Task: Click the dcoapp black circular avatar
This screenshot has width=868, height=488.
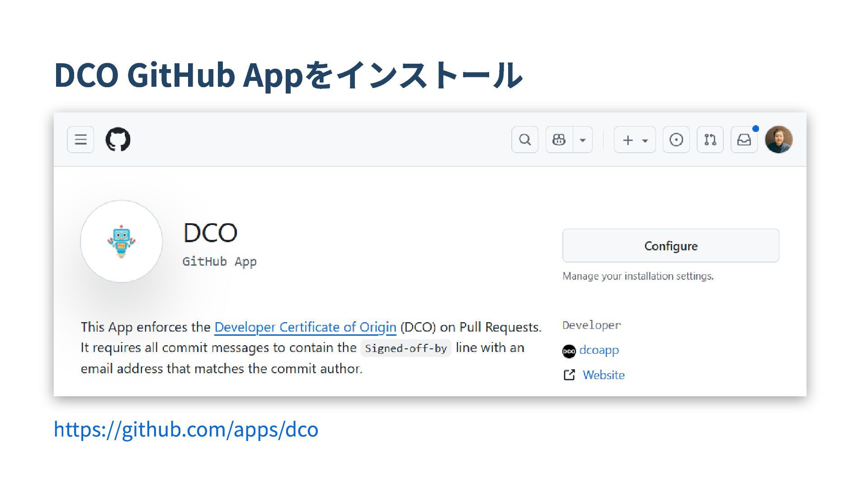Action: pyautogui.click(x=569, y=351)
